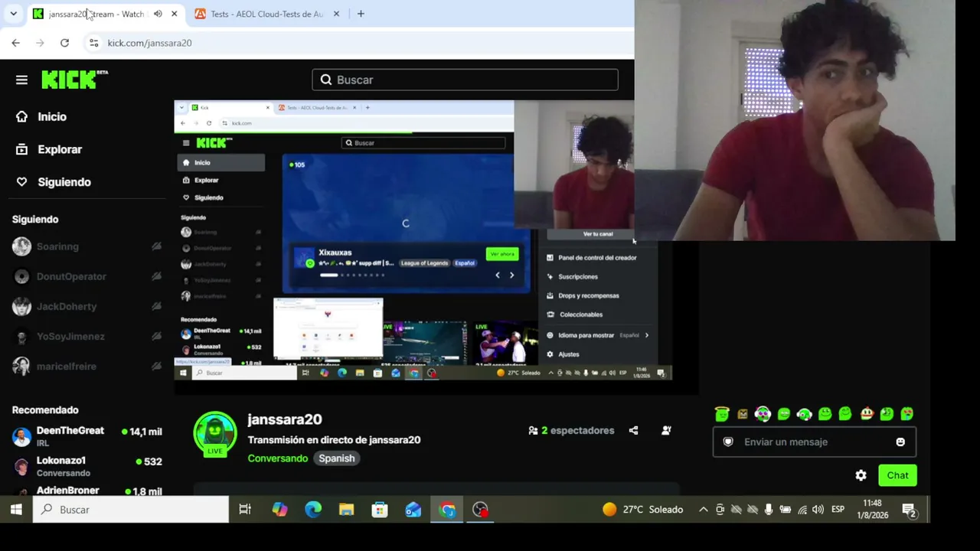Click the follow-user icon next to share
The image size is (980, 551).
pos(666,430)
